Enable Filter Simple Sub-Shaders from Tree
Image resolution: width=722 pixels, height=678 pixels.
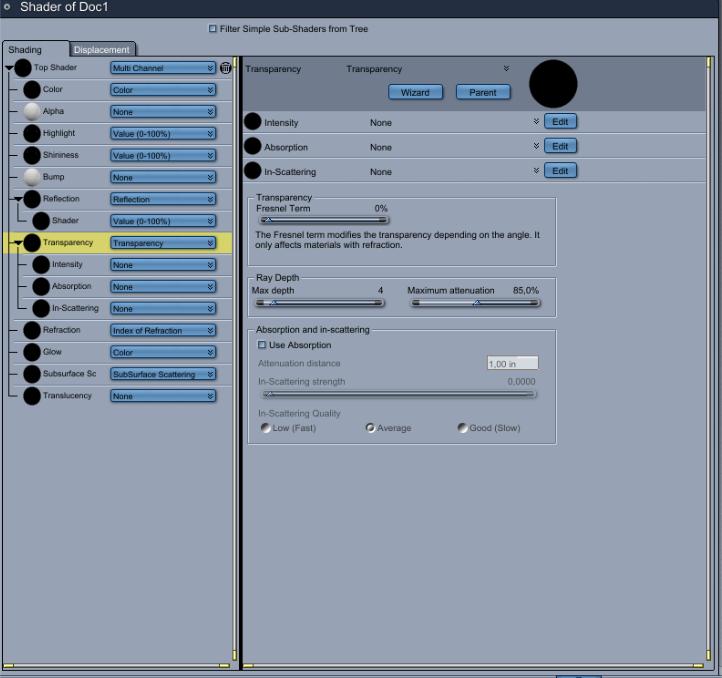pos(212,29)
